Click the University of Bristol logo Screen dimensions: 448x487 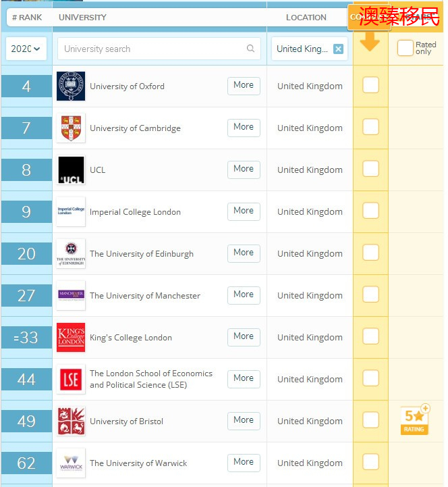point(71,421)
